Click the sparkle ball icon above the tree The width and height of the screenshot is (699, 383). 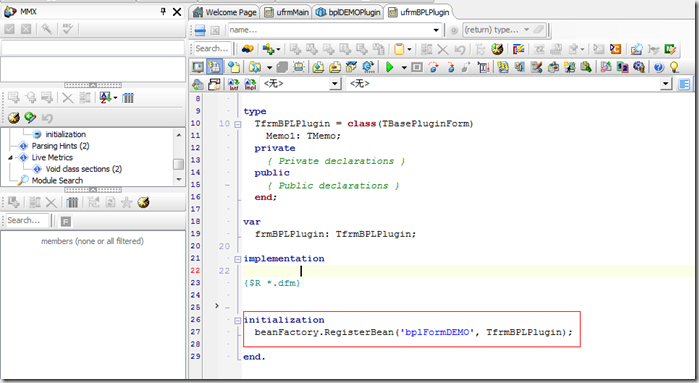14,118
